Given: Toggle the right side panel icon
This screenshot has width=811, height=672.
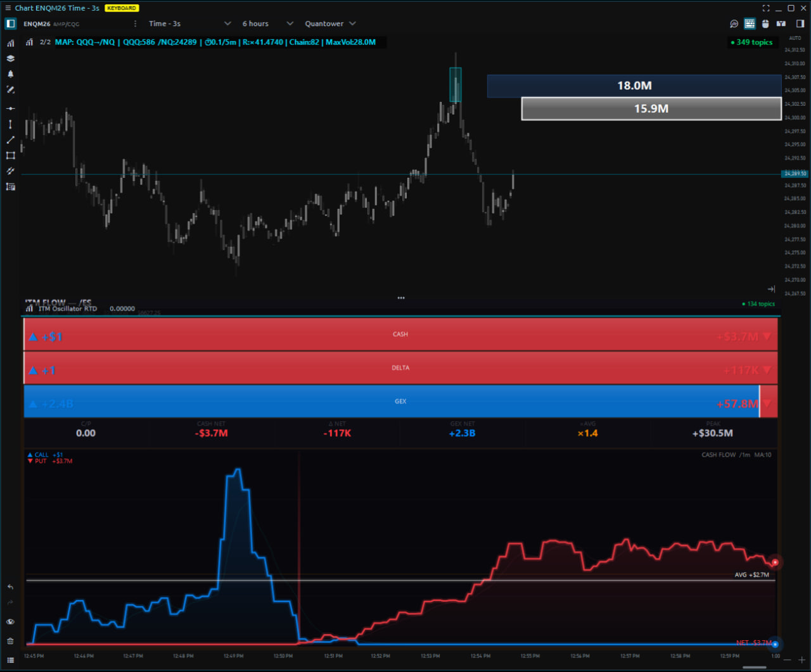Looking at the screenshot, I should 800,24.
